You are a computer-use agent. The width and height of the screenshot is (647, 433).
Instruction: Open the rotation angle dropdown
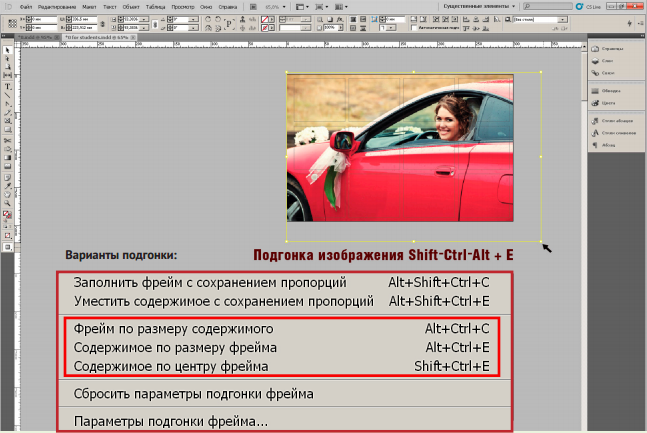pyautogui.click(x=193, y=19)
